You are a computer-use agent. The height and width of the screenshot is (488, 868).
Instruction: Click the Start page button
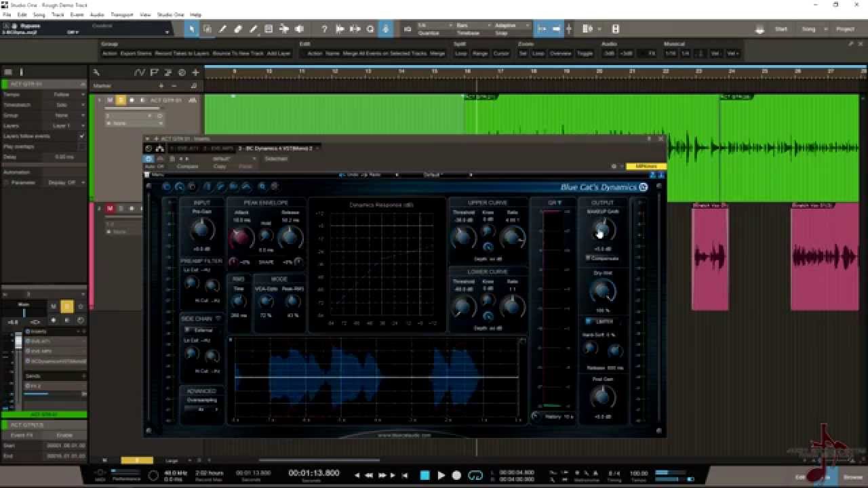(781, 29)
